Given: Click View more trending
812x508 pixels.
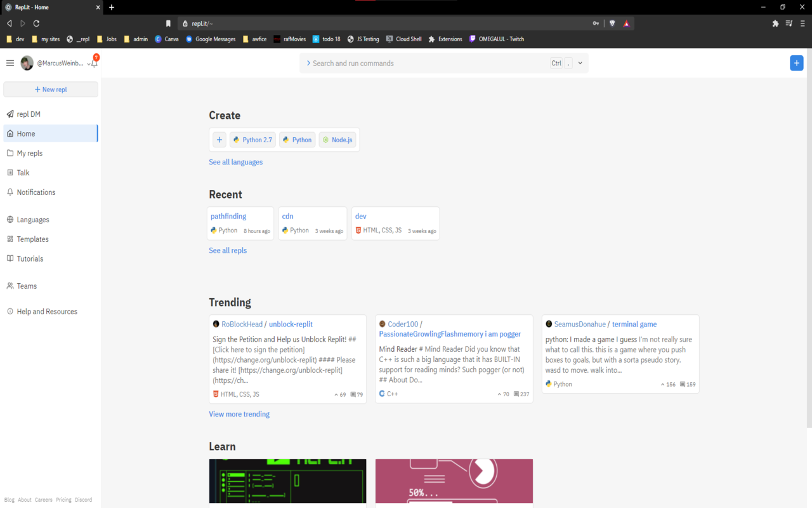Looking at the screenshot, I should tap(239, 413).
